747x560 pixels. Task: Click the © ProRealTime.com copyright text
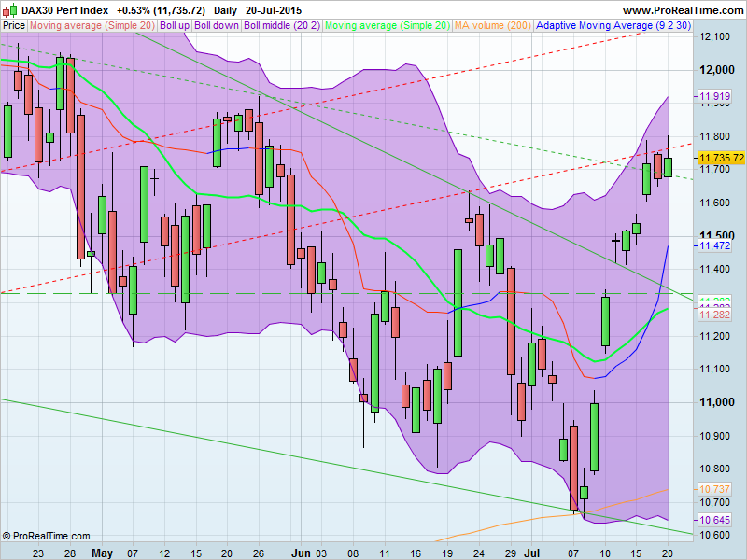(46, 536)
